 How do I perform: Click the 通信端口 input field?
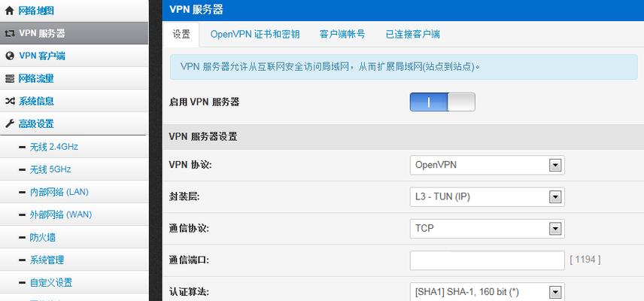[487, 260]
